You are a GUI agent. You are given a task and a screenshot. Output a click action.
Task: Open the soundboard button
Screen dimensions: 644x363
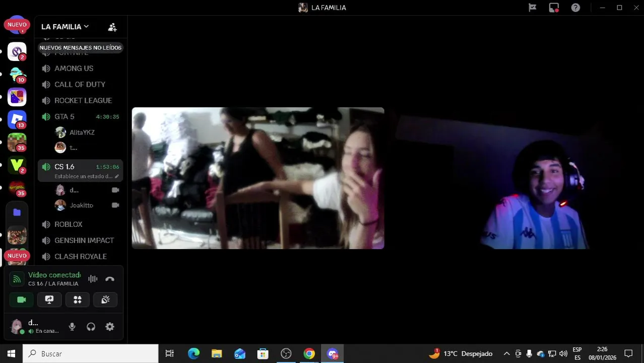(105, 299)
